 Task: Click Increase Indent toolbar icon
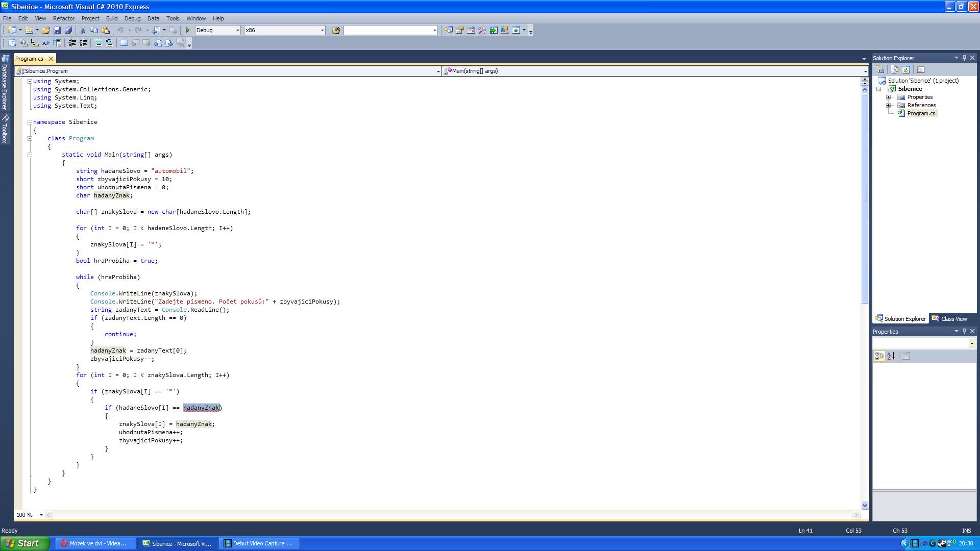point(84,43)
